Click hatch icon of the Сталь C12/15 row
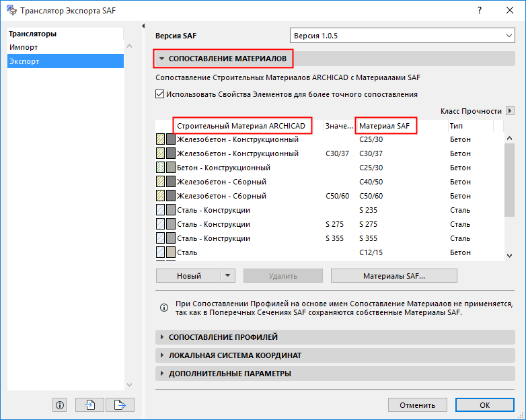This screenshot has height=420, width=526. 160,252
